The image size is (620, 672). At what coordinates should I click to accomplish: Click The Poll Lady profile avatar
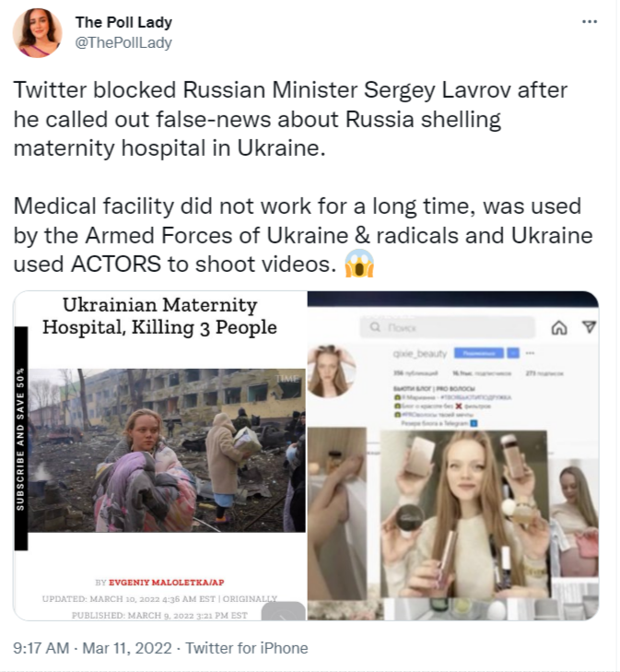coord(38,33)
